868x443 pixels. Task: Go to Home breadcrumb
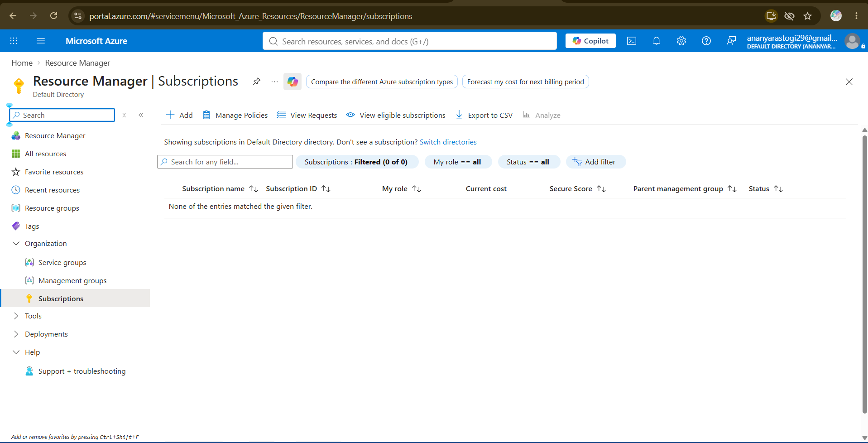coord(22,63)
